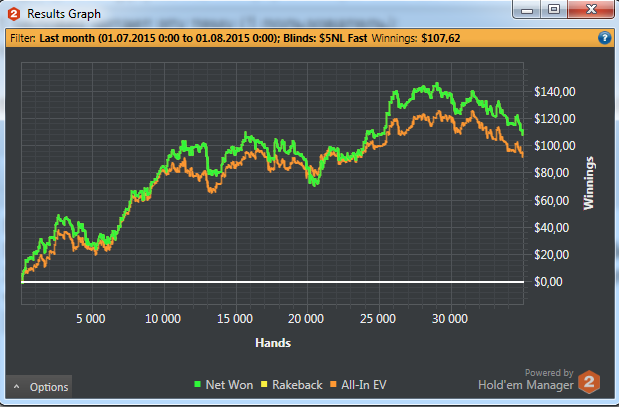Expand the Options panel

pos(39,386)
